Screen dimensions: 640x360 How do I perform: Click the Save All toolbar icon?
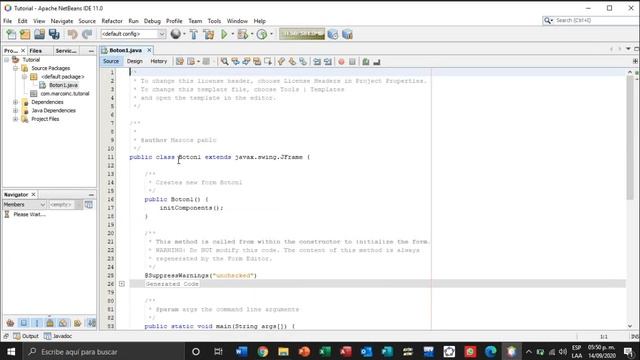tap(54, 34)
